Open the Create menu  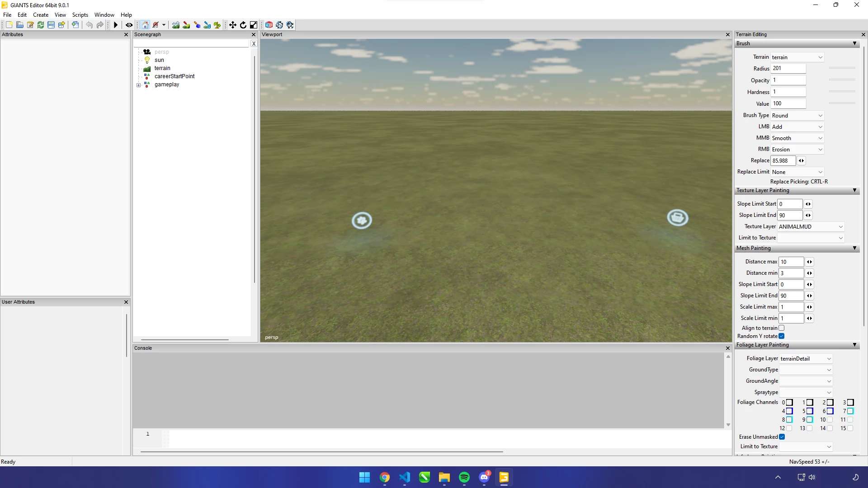tap(41, 15)
